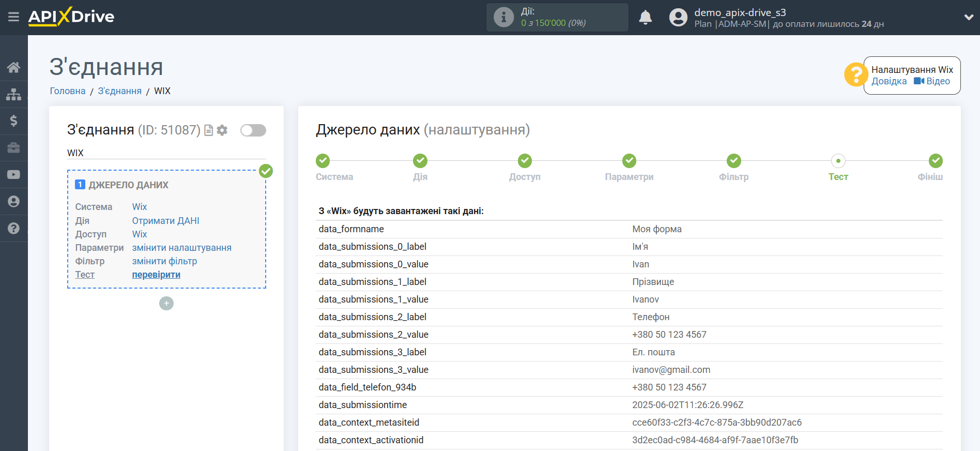Viewport: 980px width, 451px height.
Task: Click змінити фільтр link
Action: coord(164,261)
